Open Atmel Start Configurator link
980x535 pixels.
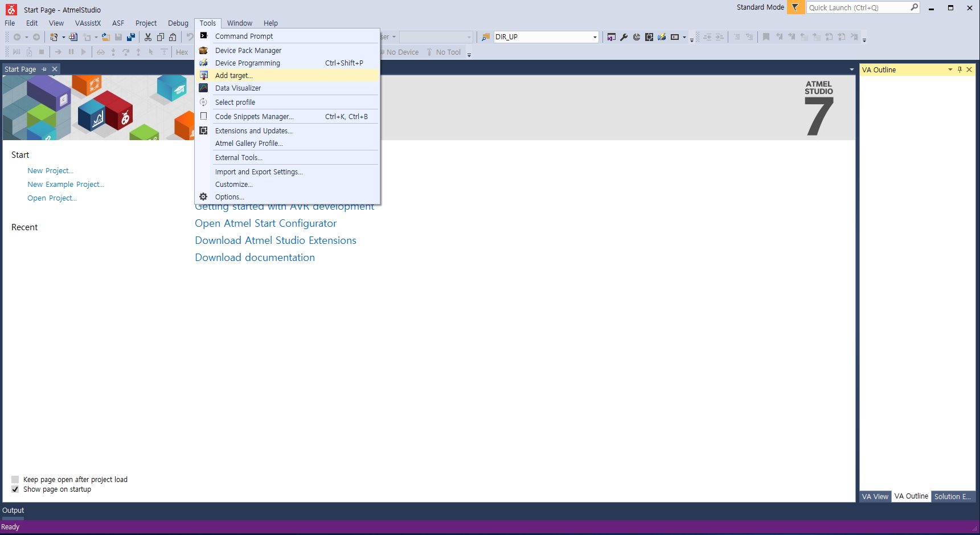tap(265, 223)
